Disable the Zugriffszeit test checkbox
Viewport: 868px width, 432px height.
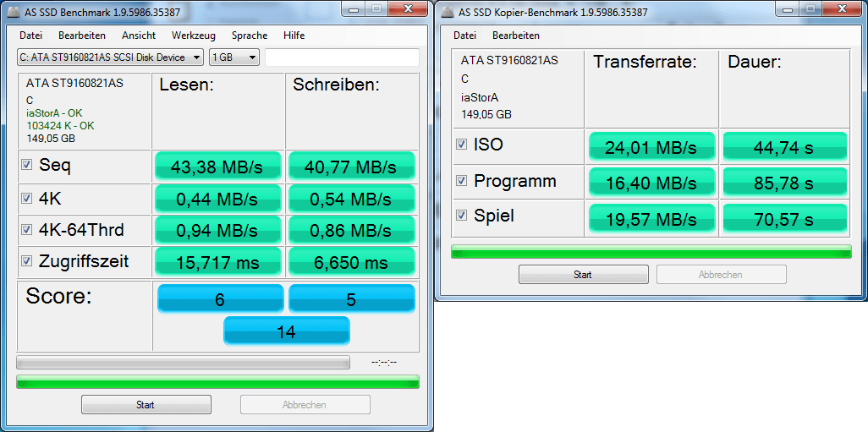tap(26, 261)
